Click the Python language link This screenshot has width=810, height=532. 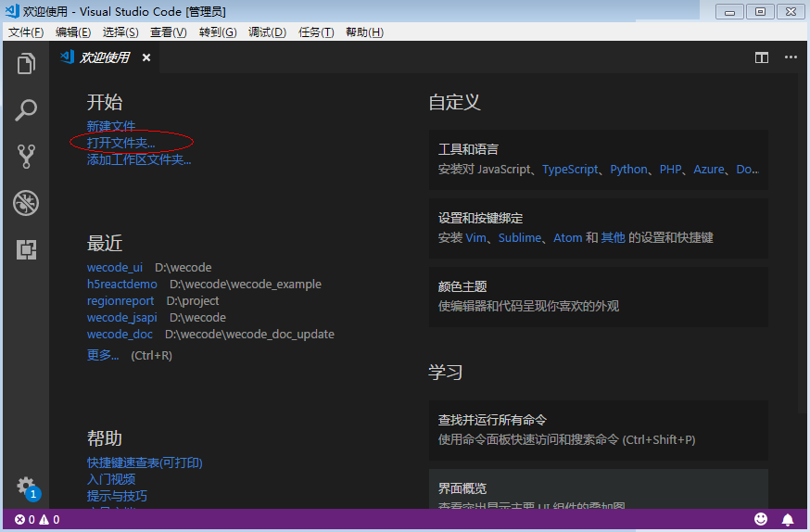628,170
